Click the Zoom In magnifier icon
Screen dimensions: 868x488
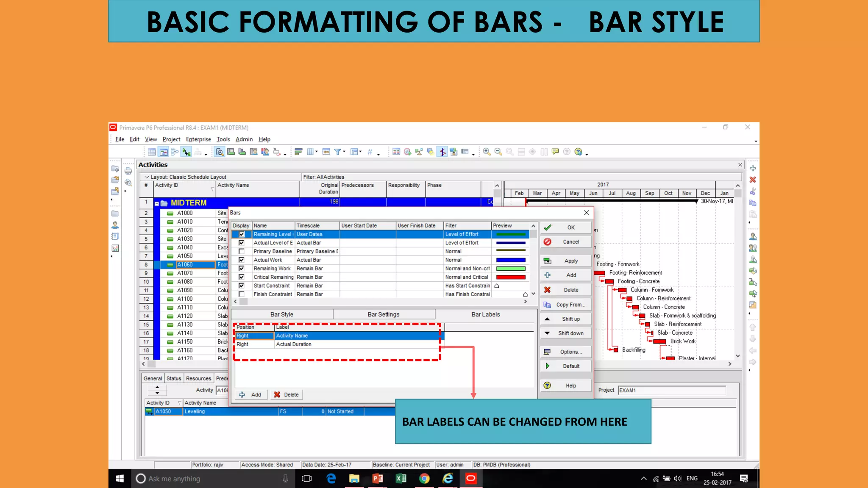(x=487, y=152)
